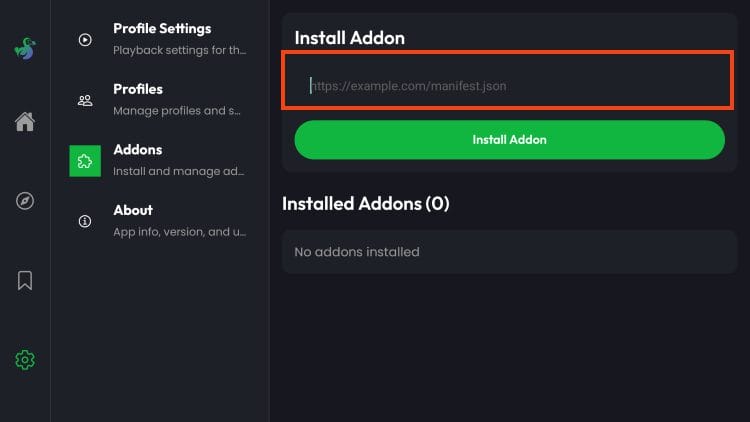The image size is (750, 422).
Task: Select the No addons installed row
Action: (x=509, y=252)
